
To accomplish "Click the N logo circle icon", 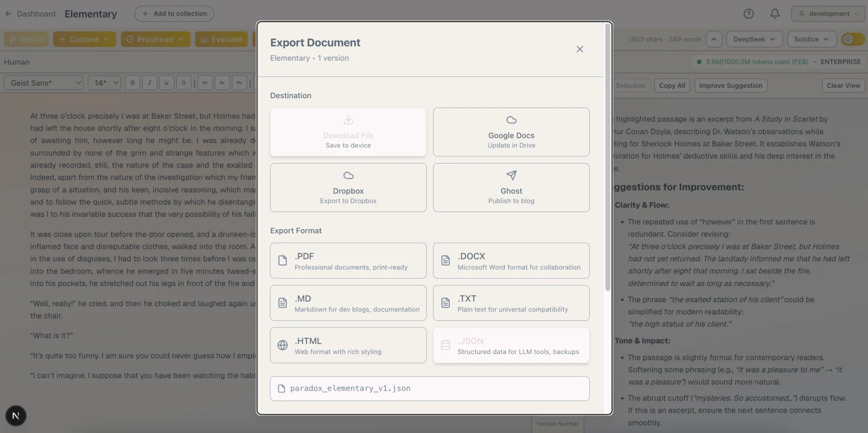I will point(16,416).
